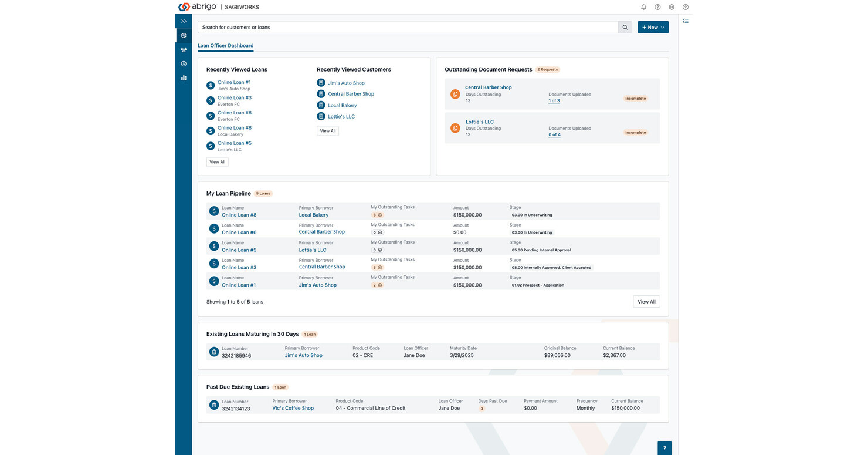
Task: Select the Customers sidebar icon
Action: (x=184, y=49)
